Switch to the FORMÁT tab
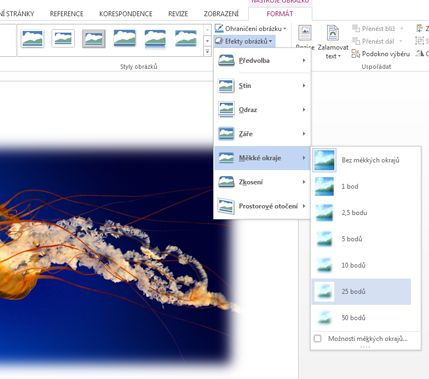Screen dimensions: 429x379 [x=280, y=14]
